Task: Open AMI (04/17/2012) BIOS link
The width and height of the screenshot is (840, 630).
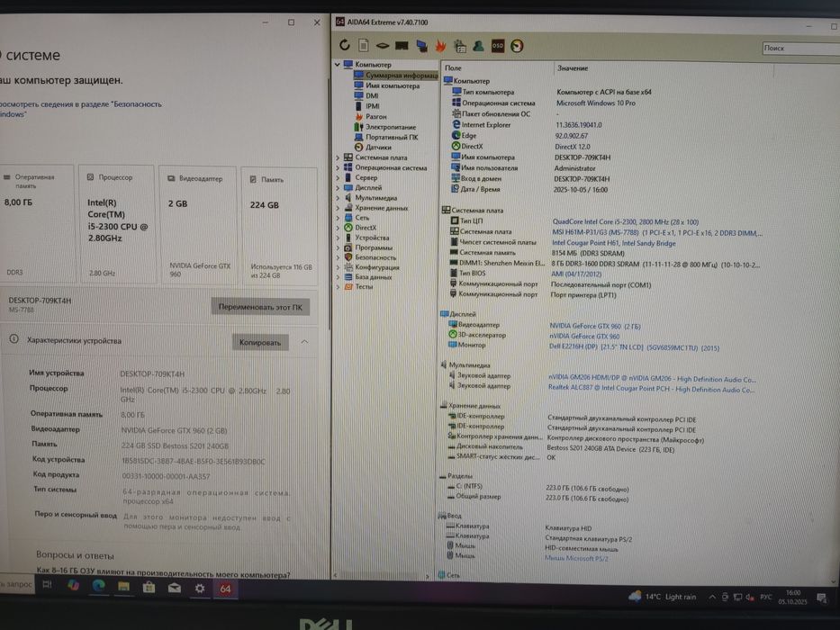Action: tap(577, 274)
